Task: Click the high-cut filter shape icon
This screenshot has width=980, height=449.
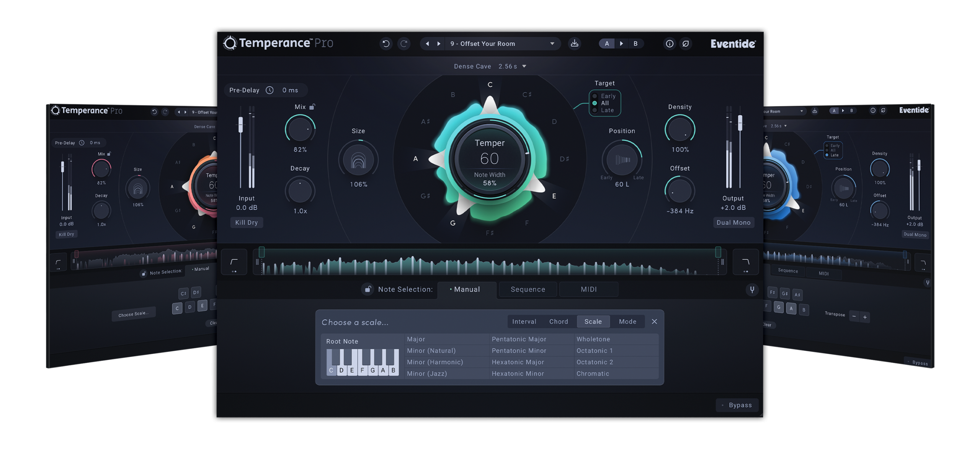Action: click(x=745, y=262)
